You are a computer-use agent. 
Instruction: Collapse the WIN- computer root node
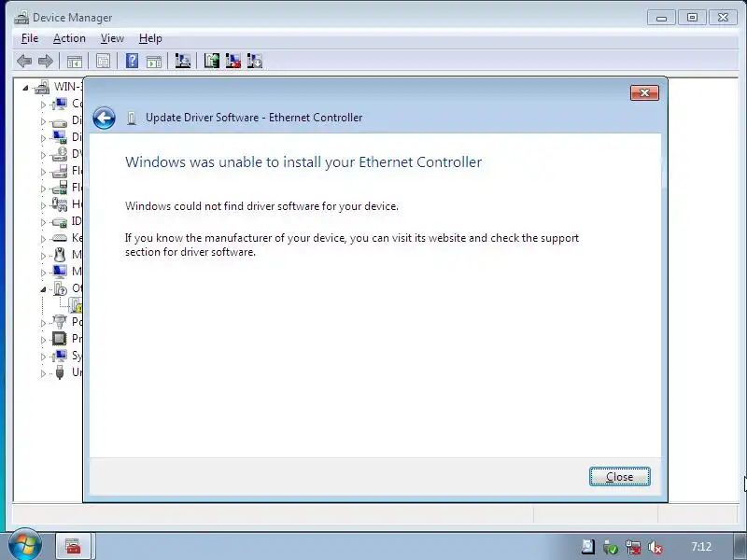(x=25, y=88)
